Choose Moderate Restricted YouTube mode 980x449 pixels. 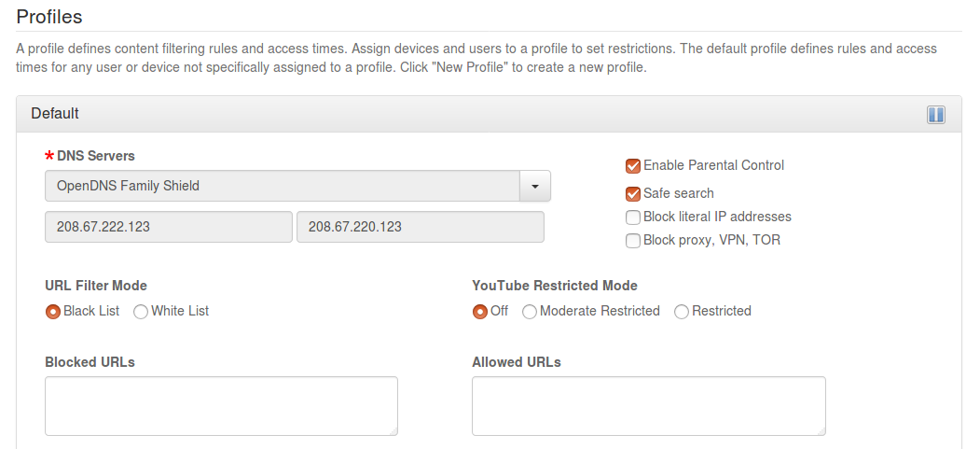point(530,312)
